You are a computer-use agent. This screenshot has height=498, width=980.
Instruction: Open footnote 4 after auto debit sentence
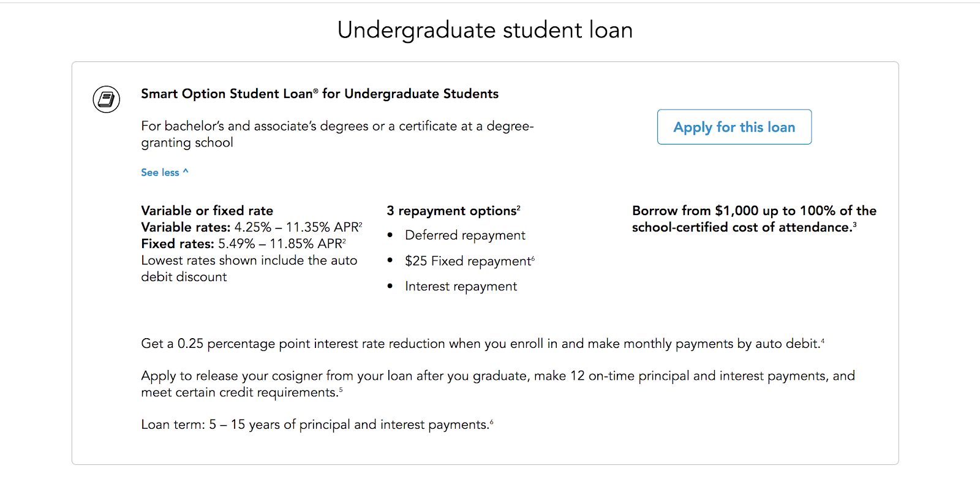[x=823, y=341]
